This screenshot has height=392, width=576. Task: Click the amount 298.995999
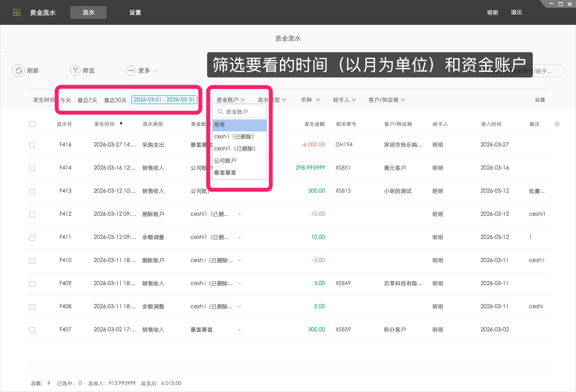point(310,168)
